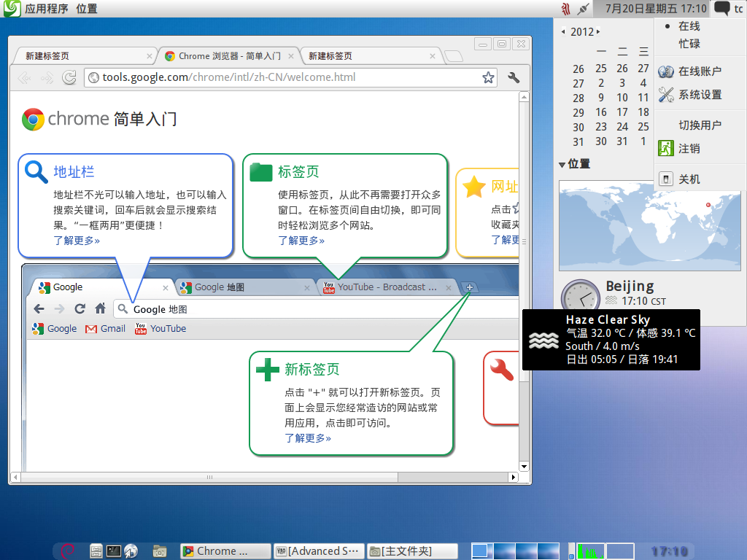
Task: Close the 'Chrome 浏览器 - 简单入门' tab
Action: (x=291, y=56)
